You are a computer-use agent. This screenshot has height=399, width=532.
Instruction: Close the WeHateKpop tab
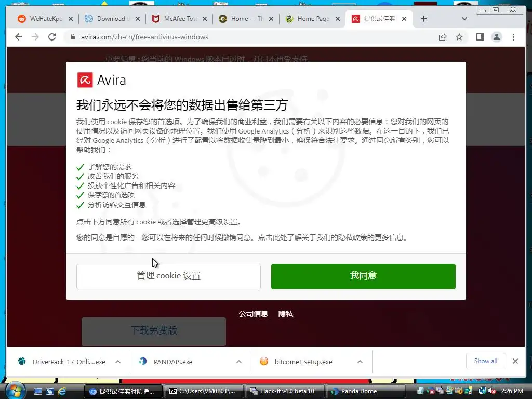pyautogui.click(x=71, y=19)
